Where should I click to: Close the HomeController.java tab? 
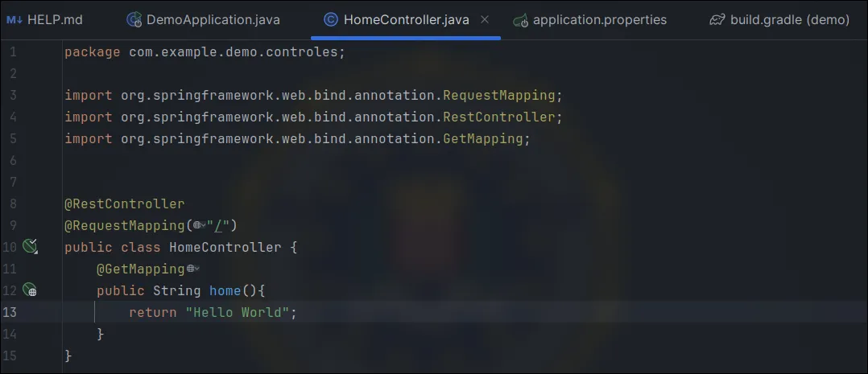tap(485, 19)
